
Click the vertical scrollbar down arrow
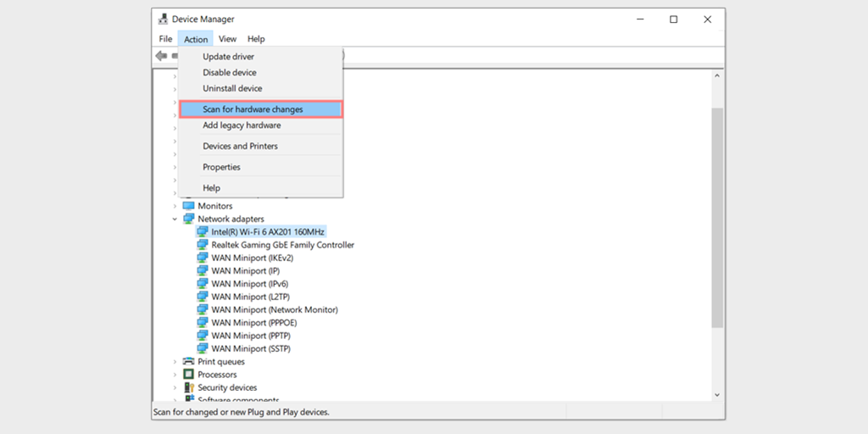tap(717, 395)
